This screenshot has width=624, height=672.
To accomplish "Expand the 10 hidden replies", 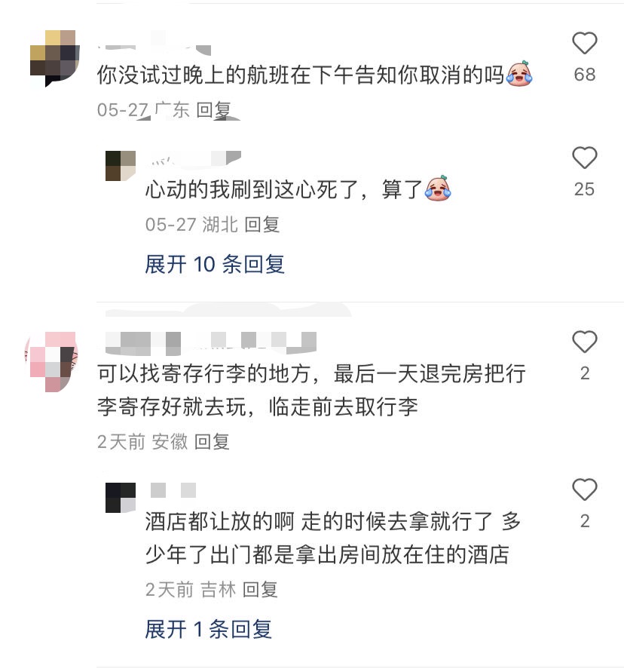I will point(215,264).
